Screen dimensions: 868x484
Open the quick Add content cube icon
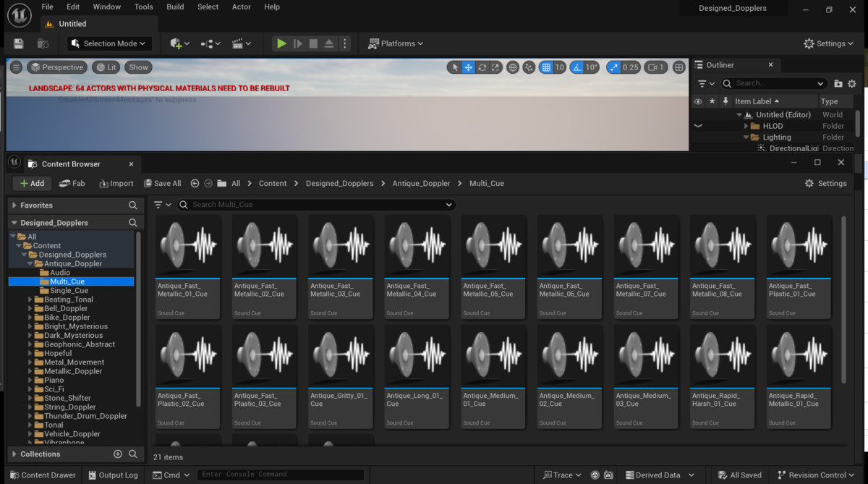point(179,43)
